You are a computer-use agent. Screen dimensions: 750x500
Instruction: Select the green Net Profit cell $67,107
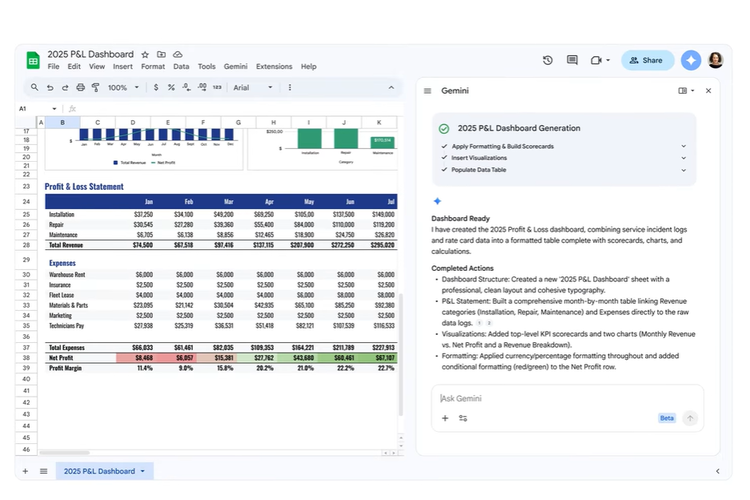377,358
